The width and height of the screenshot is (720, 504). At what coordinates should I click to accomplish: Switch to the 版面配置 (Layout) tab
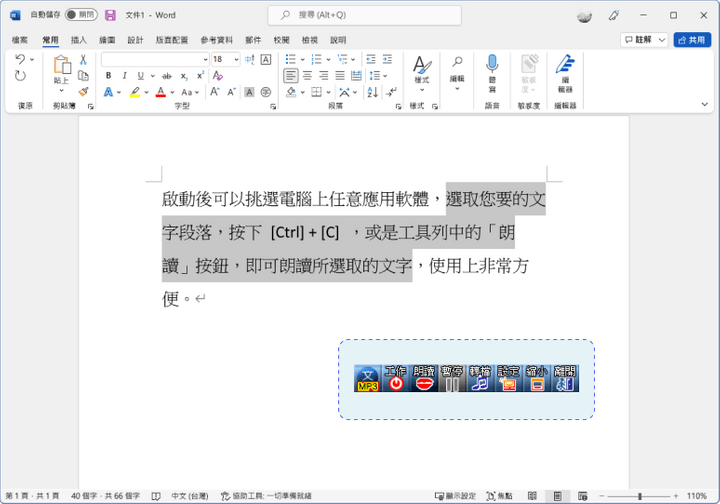172,40
